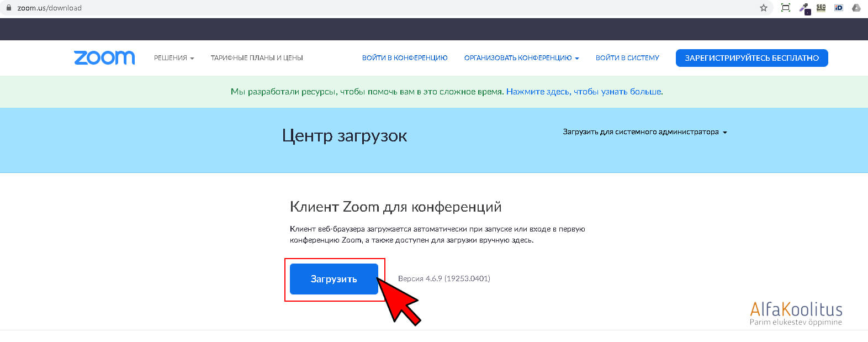868x342 pixels.
Task: Open the SEO extension icon
Action: pyautogui.click(x=821, y=8)
